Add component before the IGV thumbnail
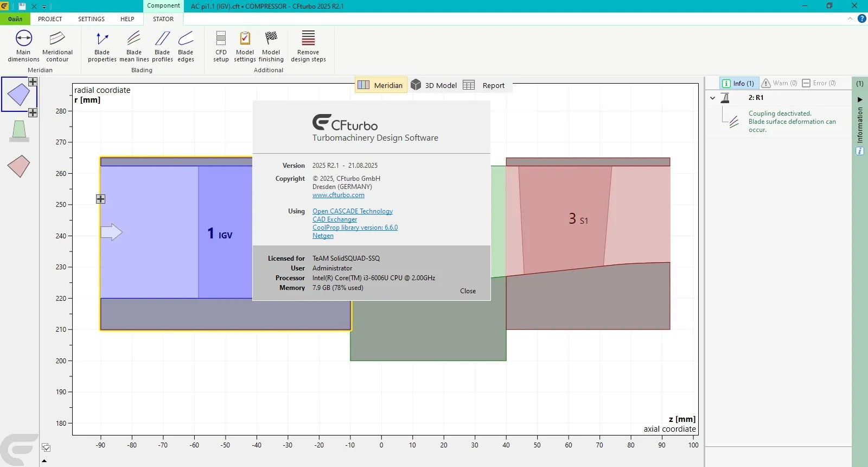 pos(33,81)
